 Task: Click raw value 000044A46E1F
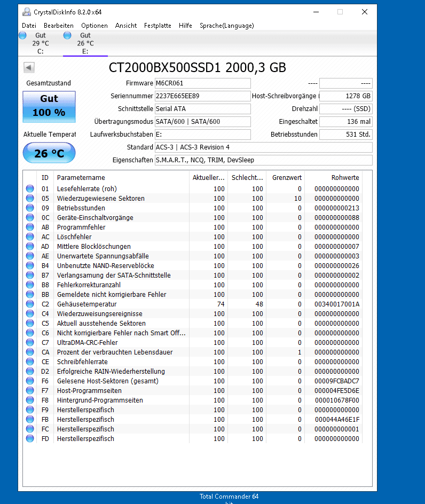336,420
